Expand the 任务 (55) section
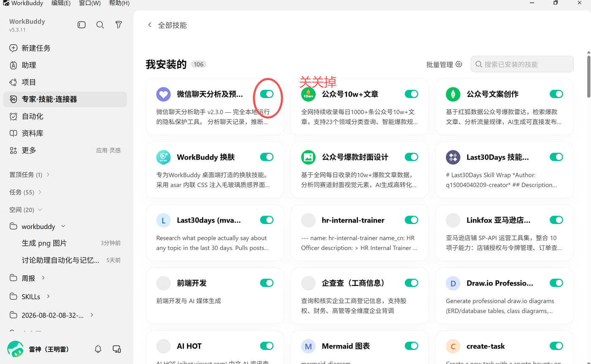The width and height of the screenshot is (591, 364). pyautogui.click(x=40, y=192)
